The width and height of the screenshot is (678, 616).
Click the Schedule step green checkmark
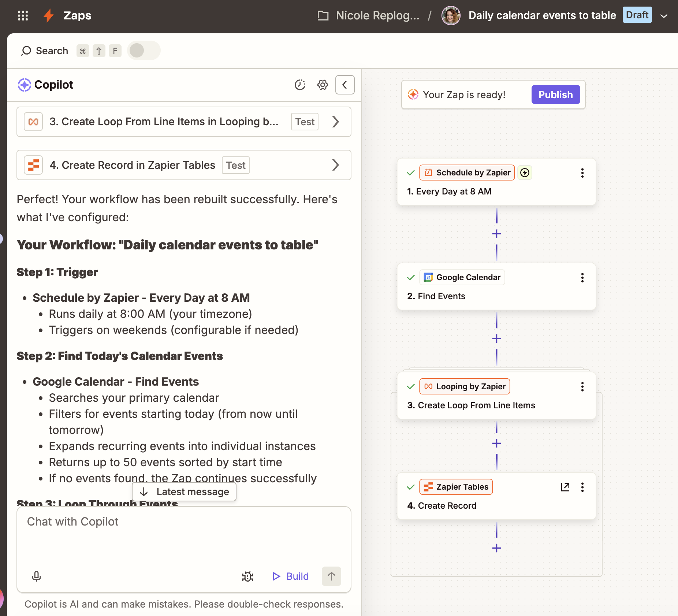(411, 172)
